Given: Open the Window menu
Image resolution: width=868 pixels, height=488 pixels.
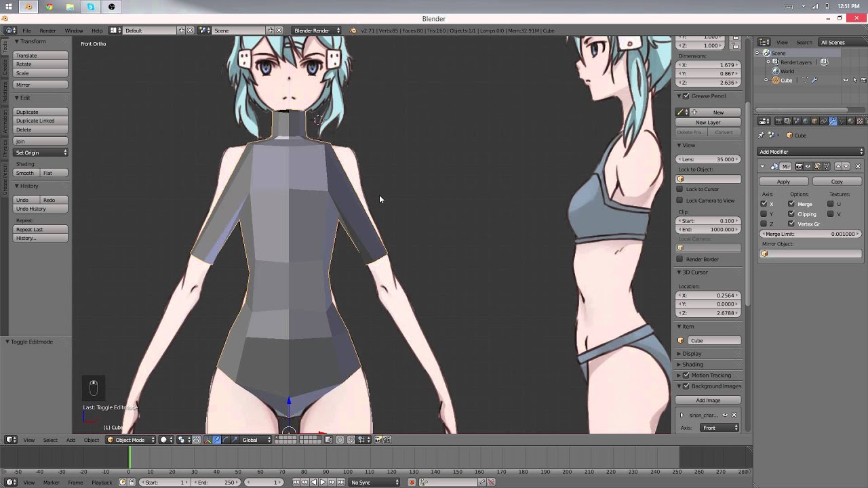Looking at the screenshot, I should coord(74,30).
